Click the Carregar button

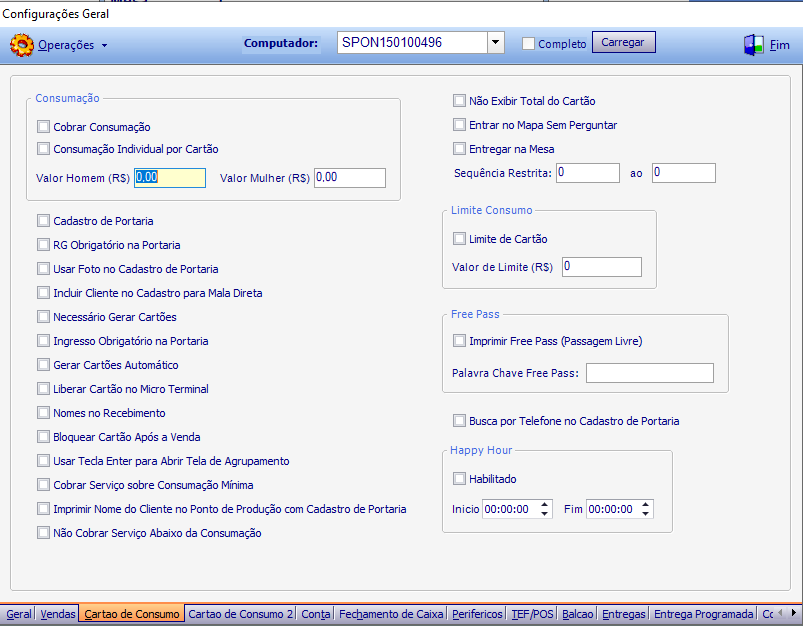coord(623,42)
